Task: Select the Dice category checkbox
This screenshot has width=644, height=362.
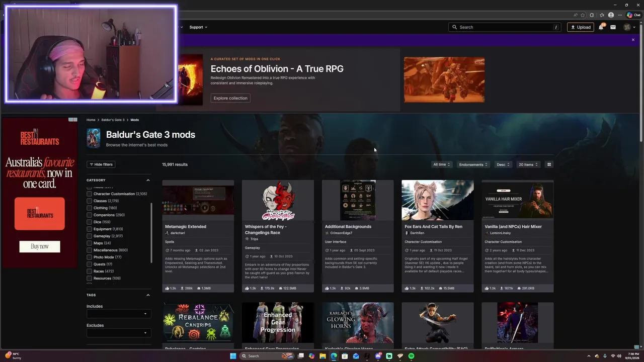Action: (89, 222)
